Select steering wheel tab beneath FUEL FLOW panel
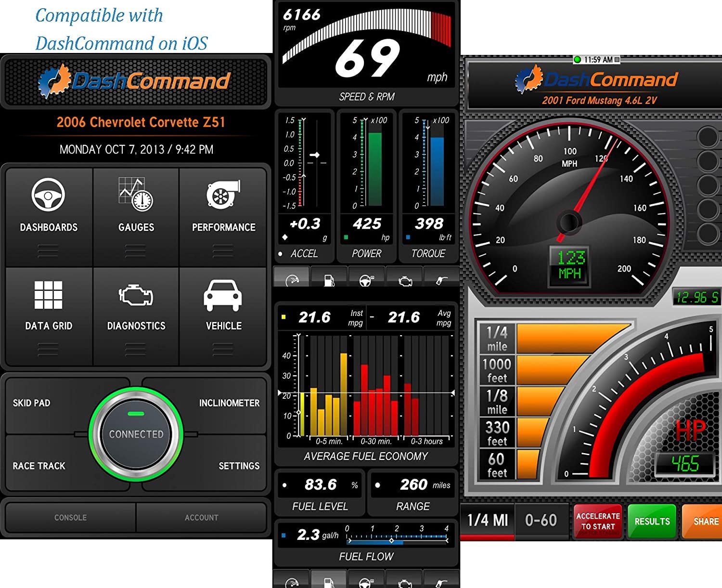 (x=366, y=579)
